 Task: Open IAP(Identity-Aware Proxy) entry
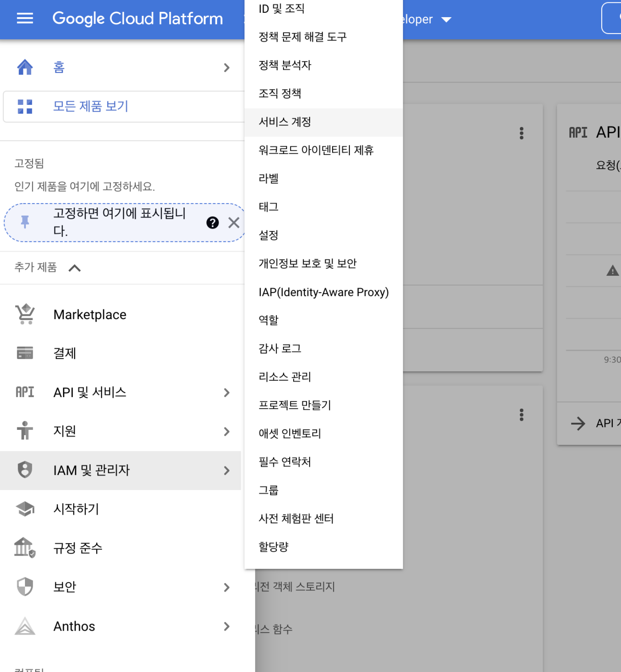point(324,292)
